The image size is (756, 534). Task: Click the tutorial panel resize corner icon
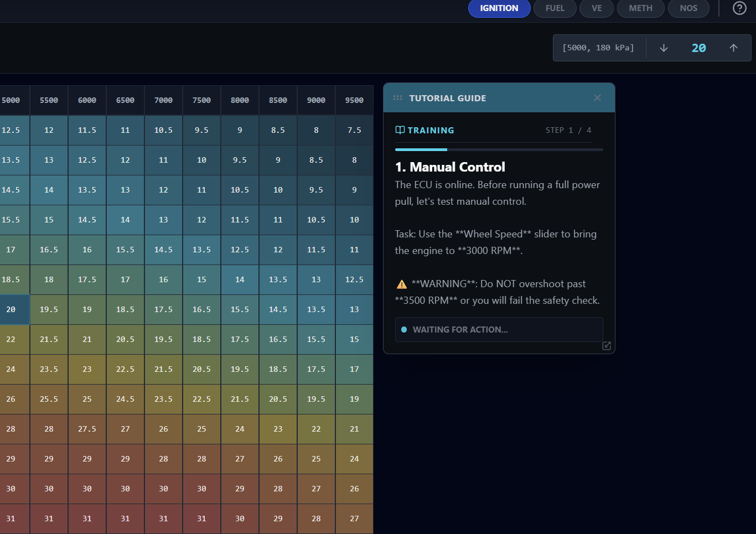pyautogui.click(x=607, y=346)
